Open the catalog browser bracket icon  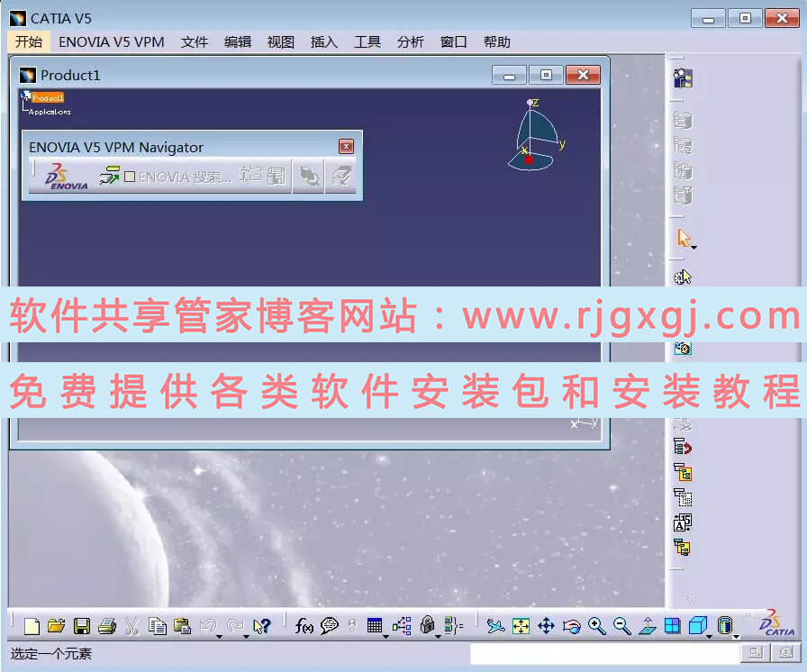[x=453, y=626]
